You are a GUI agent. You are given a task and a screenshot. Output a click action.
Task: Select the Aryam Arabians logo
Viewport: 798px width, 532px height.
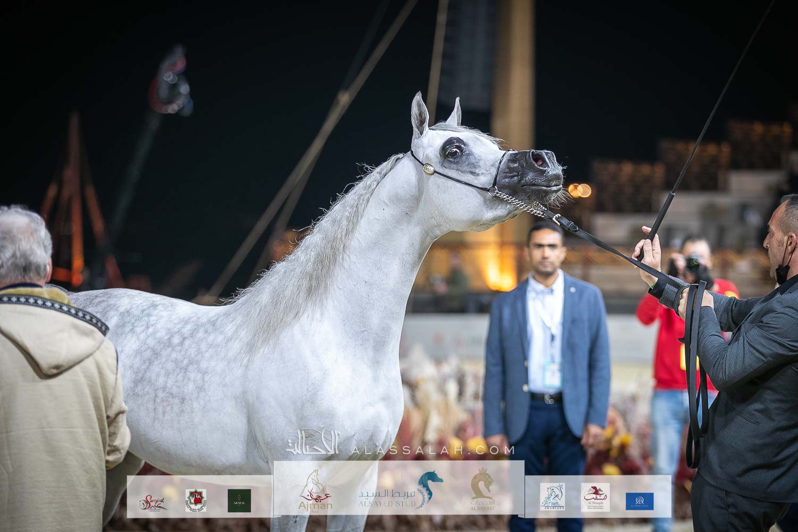point(552,497)
